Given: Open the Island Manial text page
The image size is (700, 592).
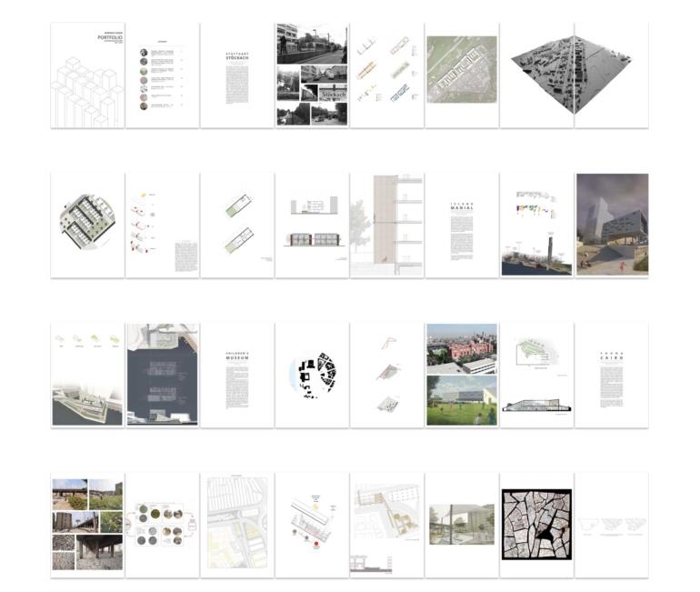Looking at the screenshot, I should tap(462, 226).
